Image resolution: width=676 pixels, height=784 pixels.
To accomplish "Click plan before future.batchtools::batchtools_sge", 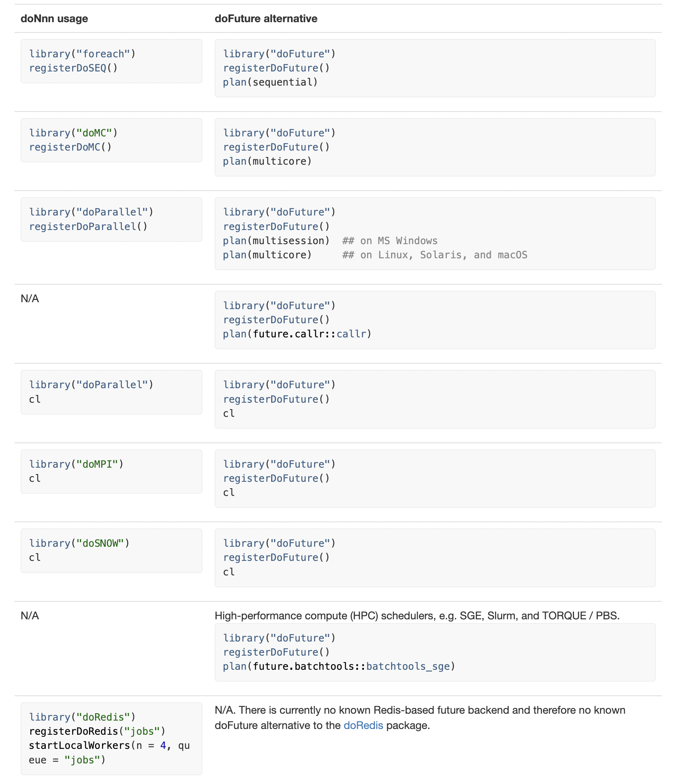I will pos(234,666).
